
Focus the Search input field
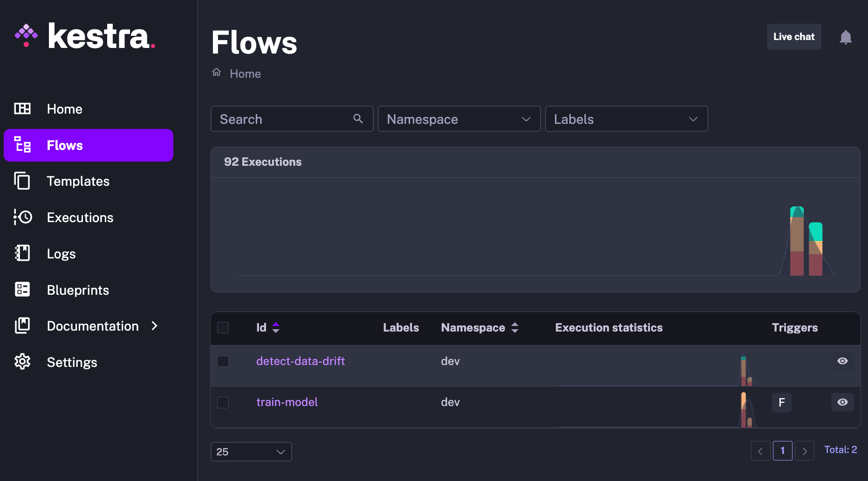(284, 119)
